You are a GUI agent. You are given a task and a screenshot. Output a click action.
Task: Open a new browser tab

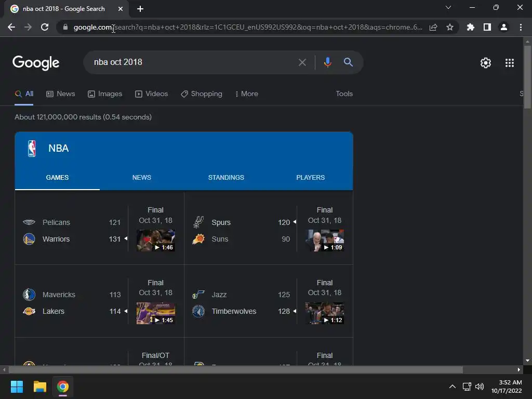[140, 9]
